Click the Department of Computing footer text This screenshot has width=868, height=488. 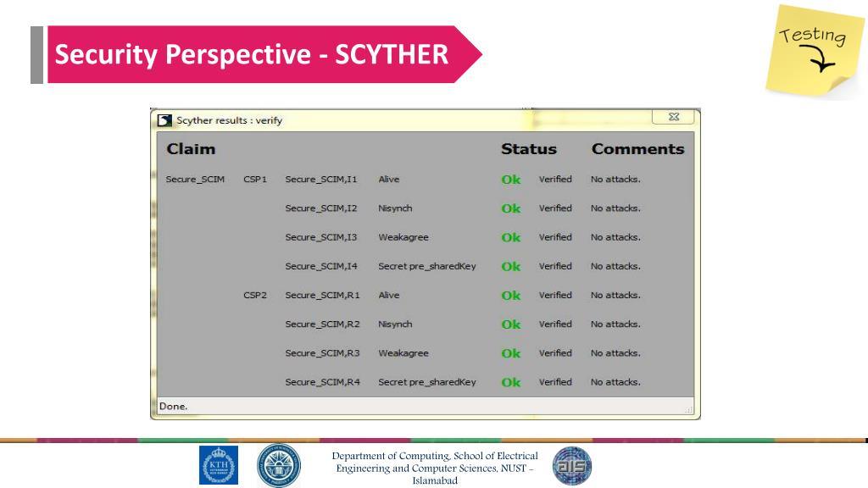click(435, 468)
